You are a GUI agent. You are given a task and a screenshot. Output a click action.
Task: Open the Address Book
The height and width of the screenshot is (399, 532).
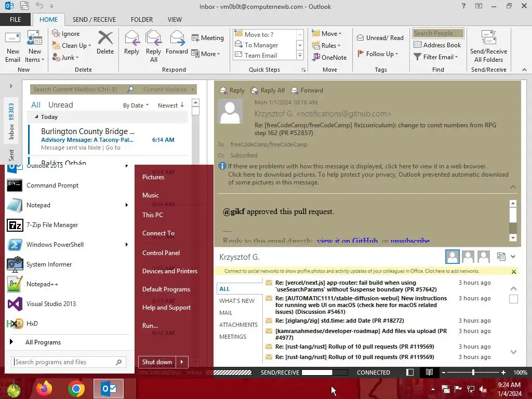(x=437, y=45)
